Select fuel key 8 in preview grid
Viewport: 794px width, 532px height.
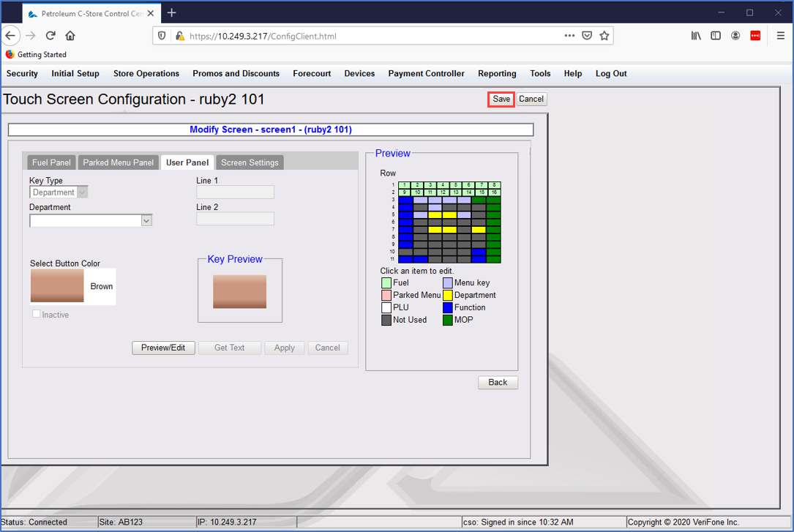495,185
